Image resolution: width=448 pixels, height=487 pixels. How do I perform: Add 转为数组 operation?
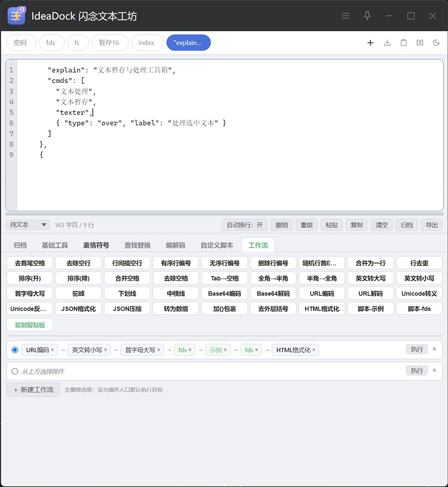pos(176,309)
